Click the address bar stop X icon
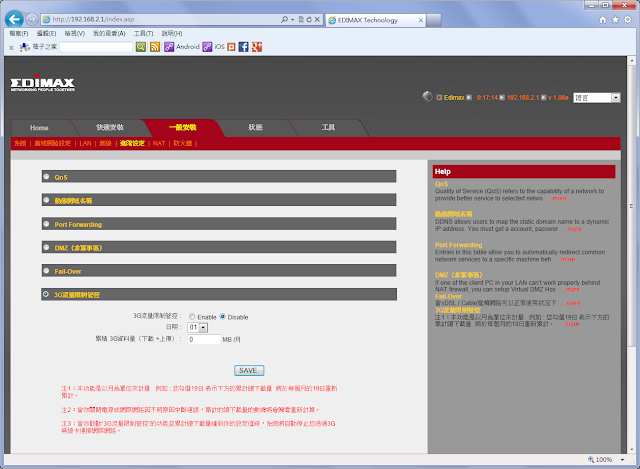This screenshot has height=469, width=640. [x=317, y=19]
